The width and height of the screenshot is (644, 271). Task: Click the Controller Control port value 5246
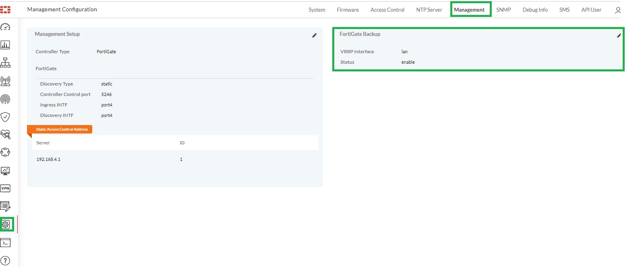point(106,94)
